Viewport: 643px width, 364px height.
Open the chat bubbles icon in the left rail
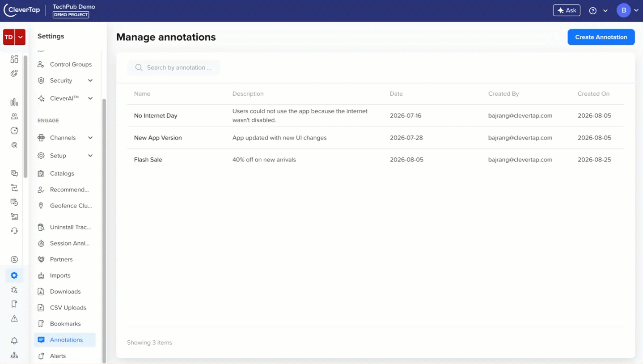click(14, 174)
